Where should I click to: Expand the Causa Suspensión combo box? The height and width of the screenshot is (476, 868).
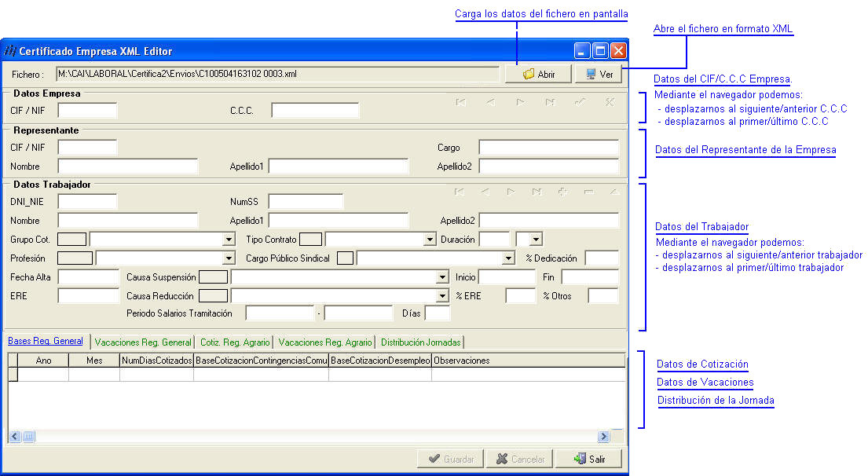click(x=441, y=277)
